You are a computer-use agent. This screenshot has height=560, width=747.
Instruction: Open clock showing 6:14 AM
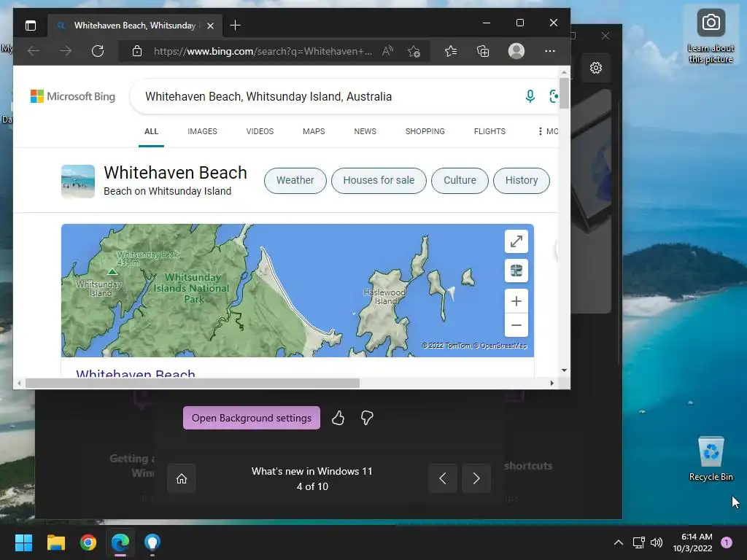pos(692,542)
